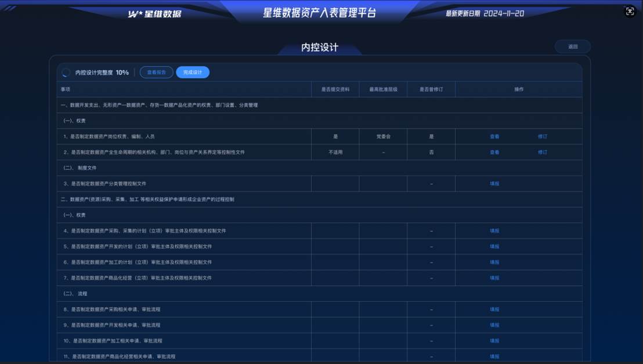Click the 星维数据 logo in the header
The width and height of the screenshot is (643, 364).
coord(155,13)
